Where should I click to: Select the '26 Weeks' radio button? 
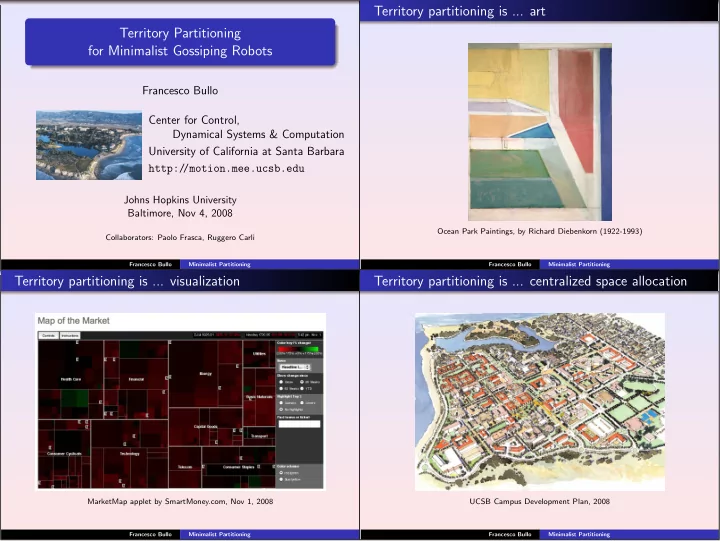point(302,382)
